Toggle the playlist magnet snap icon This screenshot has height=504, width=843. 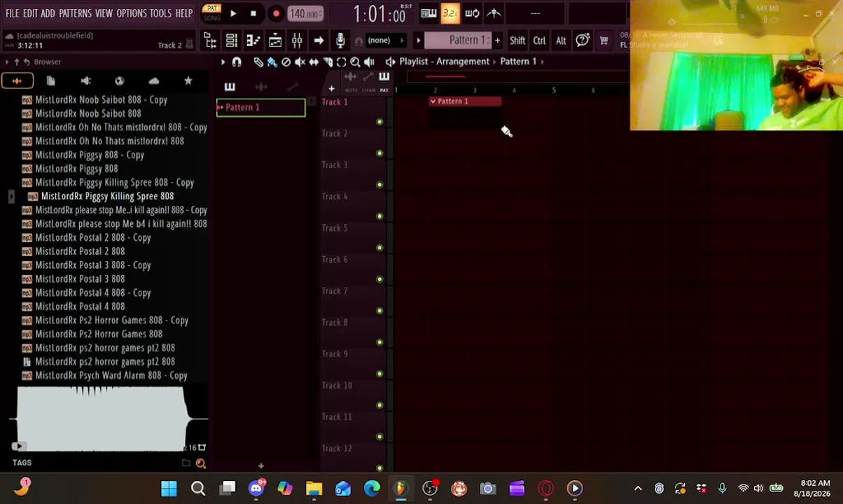(237, 62)
